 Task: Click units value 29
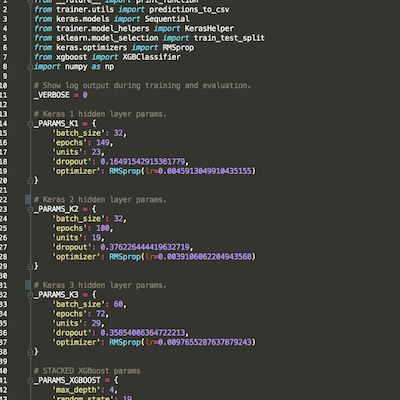96,323
